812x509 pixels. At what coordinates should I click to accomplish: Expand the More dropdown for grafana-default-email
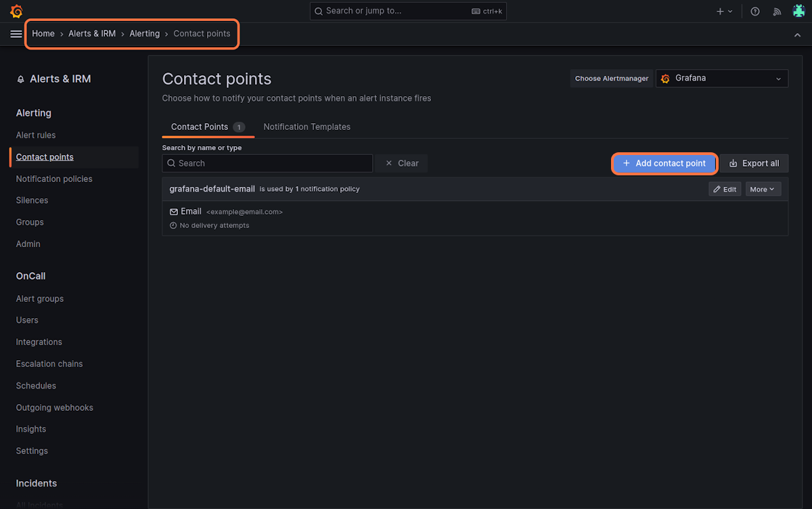coord(763,190)
